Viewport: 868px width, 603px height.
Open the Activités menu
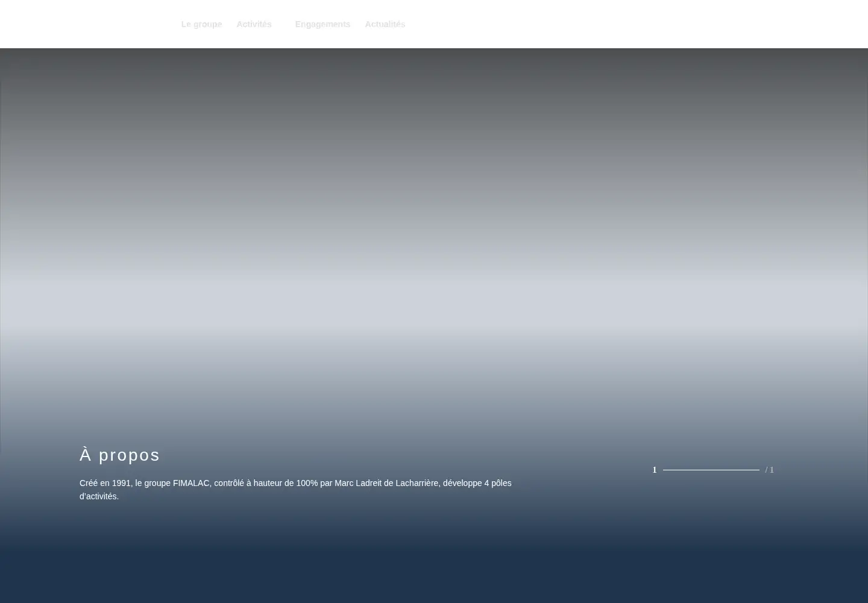[254, 24]
